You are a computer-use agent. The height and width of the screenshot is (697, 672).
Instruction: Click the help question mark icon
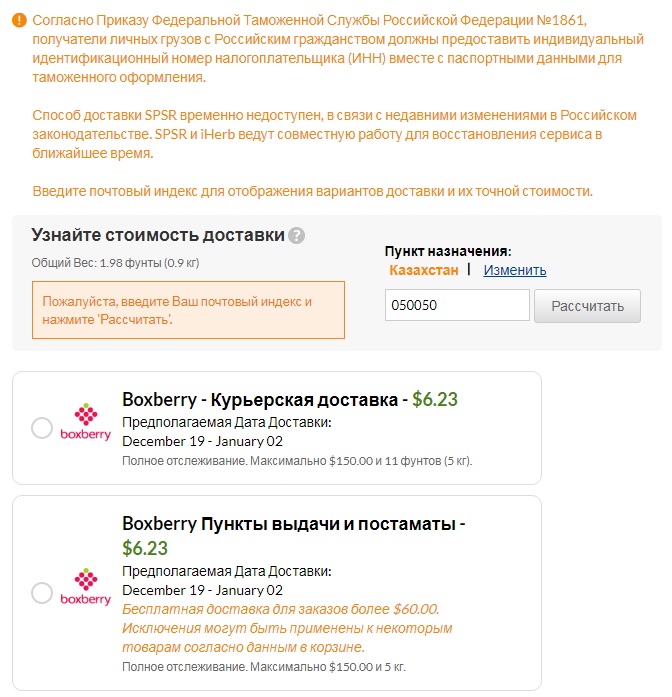click(x=296, y=236)
